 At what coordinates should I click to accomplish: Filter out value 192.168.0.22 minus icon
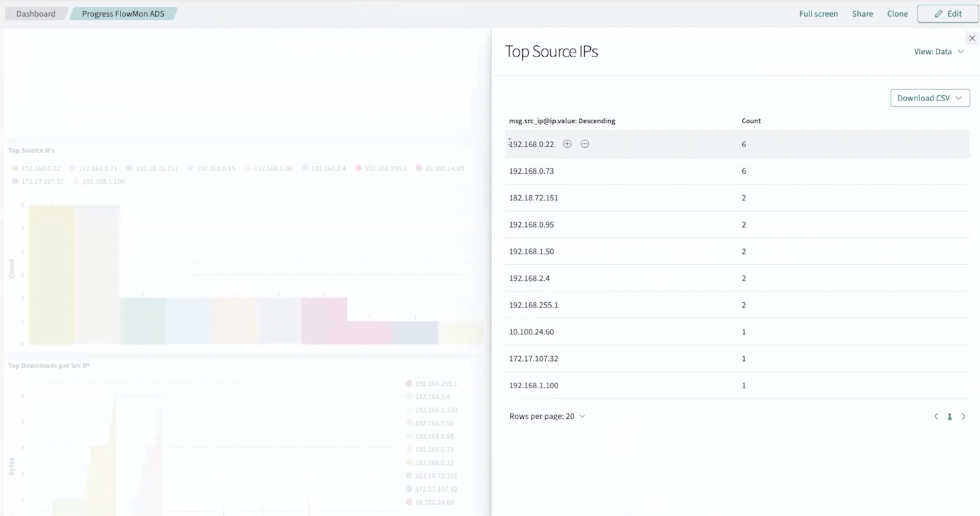[585, 144]
